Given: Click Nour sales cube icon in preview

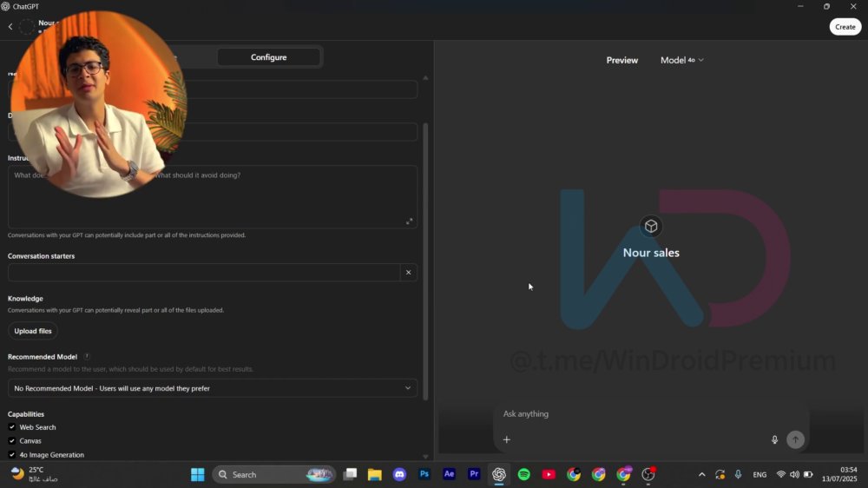Looking at the screenshot, I should (x=651, y=226).
